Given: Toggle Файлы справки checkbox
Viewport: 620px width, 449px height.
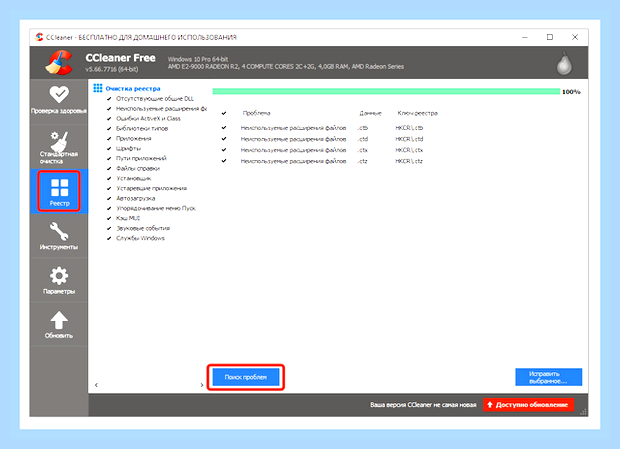Looking at the screenshot, I should point(109,168).
